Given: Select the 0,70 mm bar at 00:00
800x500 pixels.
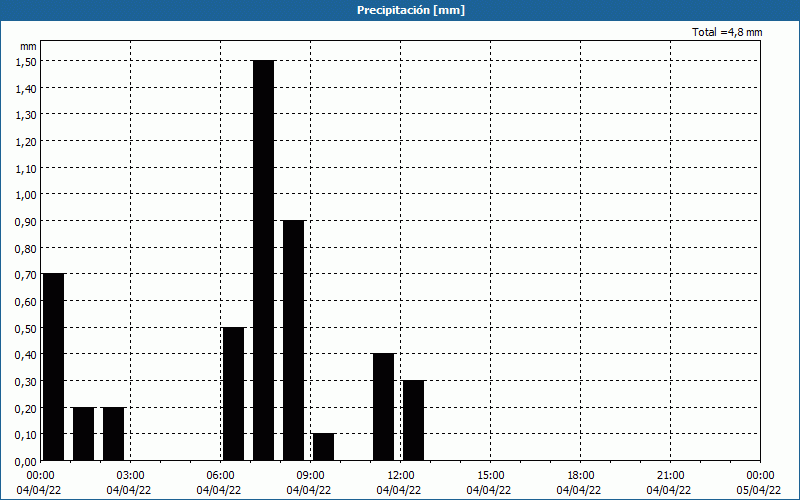Looking at the screenshot, I should coord(54,367).
